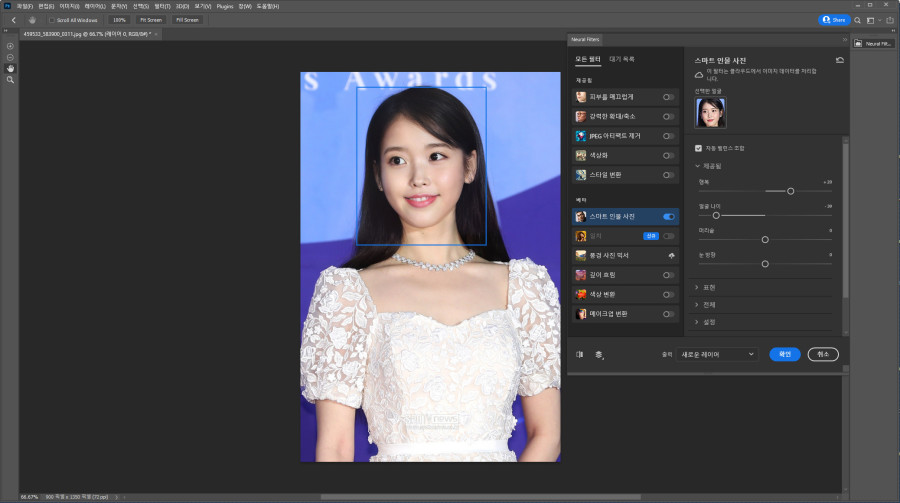
Task: Click the JPEG 아티팩트 제거 filter thumbnail icon
Action: pos(581,136)
